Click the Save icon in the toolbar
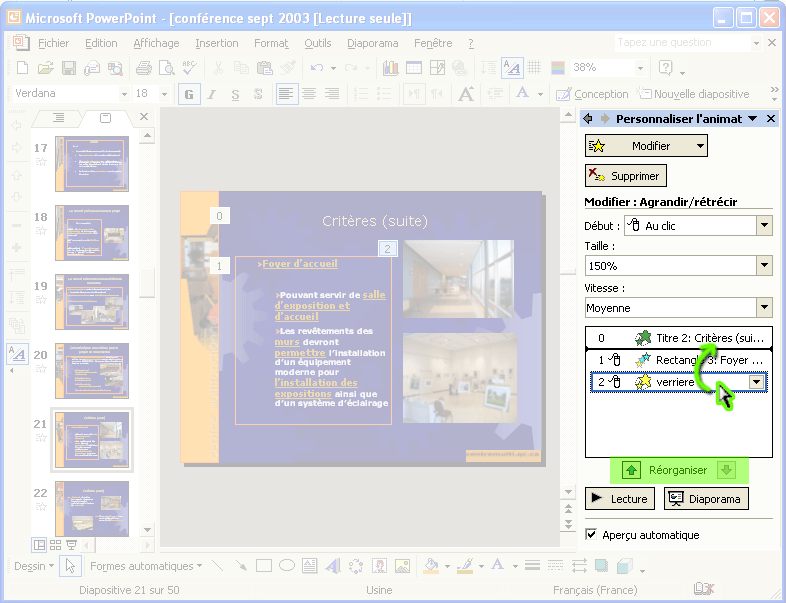The height and width of the screenshot is (603, 786). [69, 68]
